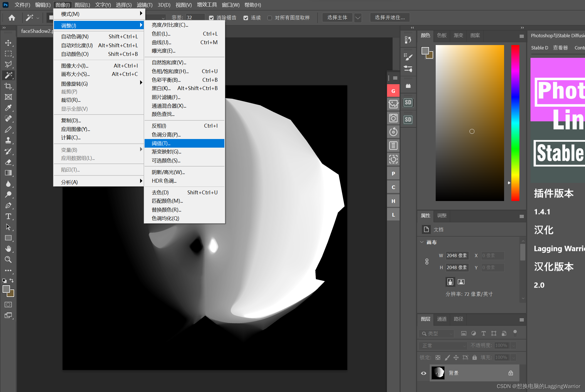The width and height of the screenshot is (585, 392).
Task: Select the Move tool
Action: (8, 43)
